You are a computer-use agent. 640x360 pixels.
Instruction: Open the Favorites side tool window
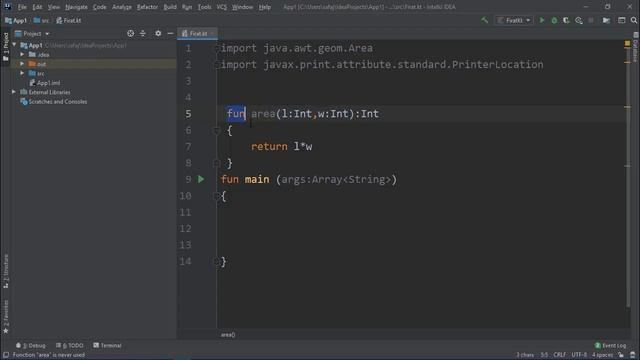pos(6,317)
